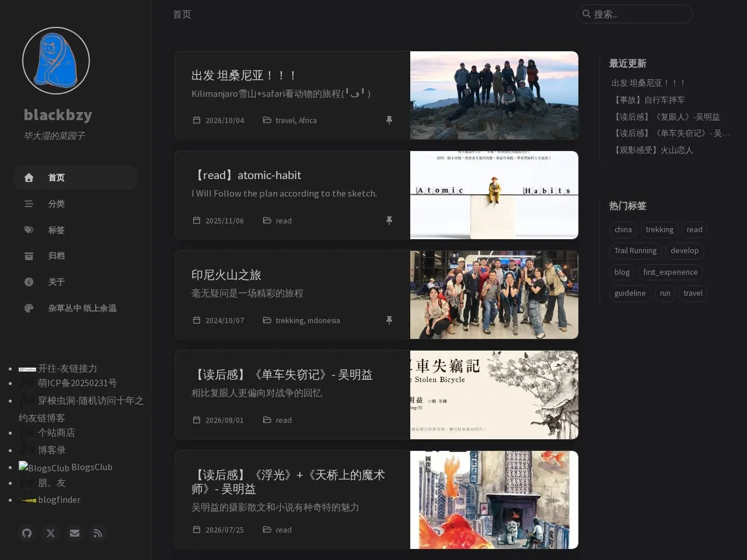The width and height of the screenshot is (747, 560).
Task: Open BlogsClub link
Action: point(92,467)
